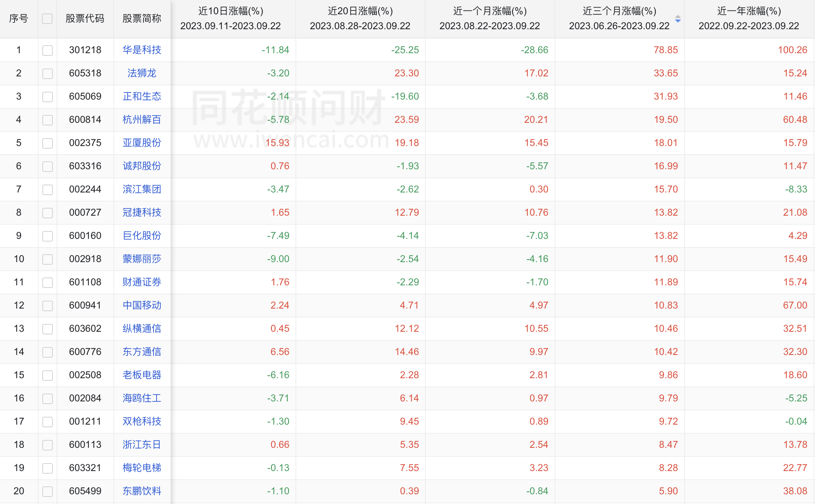Click the 股票代码 column header

[85, 18]
